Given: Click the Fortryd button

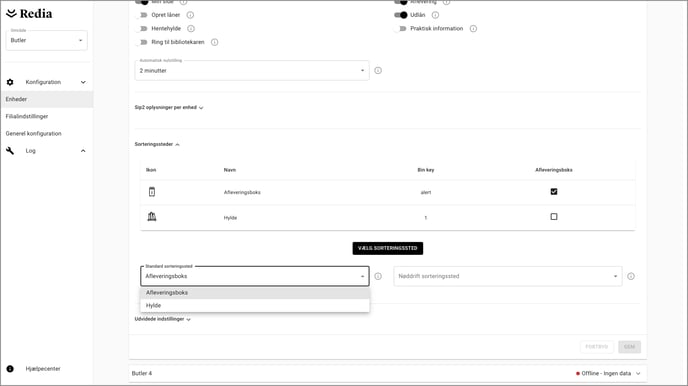Looking at the screenshot, I should pyautogui.click(x=597, y=347).
